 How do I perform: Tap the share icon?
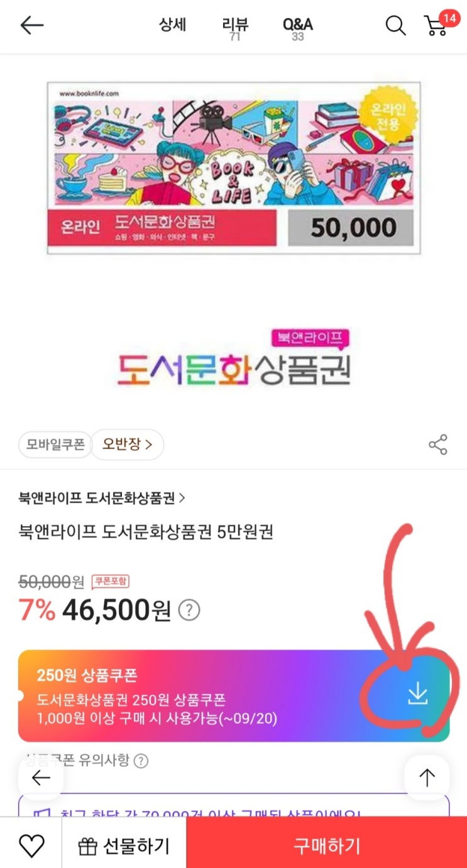click(x=437, y=444)
